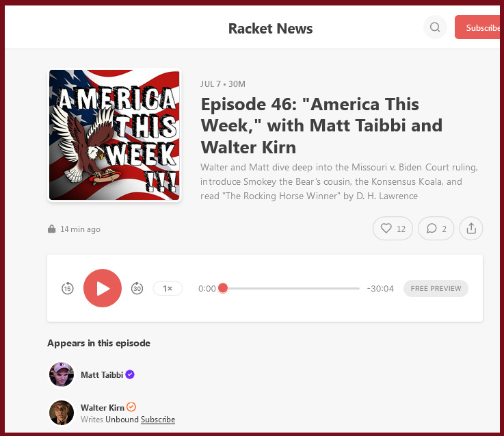The width and height of the screenshot is (504, 436).
Task: Click the elapsed time 0:00
Action: tap(207, 289)
